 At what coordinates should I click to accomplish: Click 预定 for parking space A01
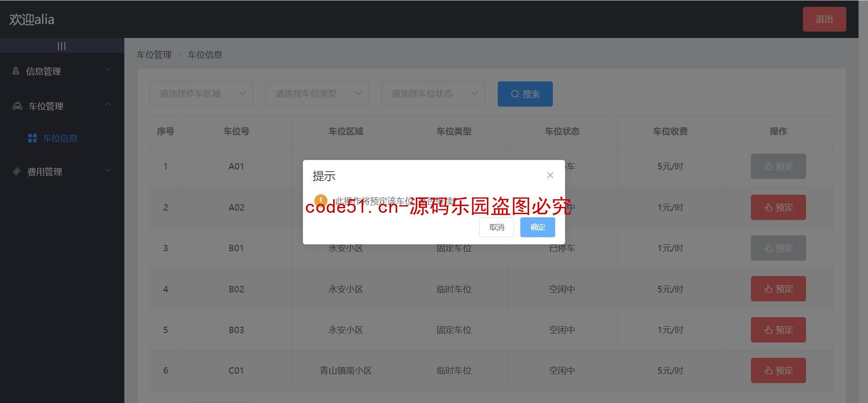(778, 166)
